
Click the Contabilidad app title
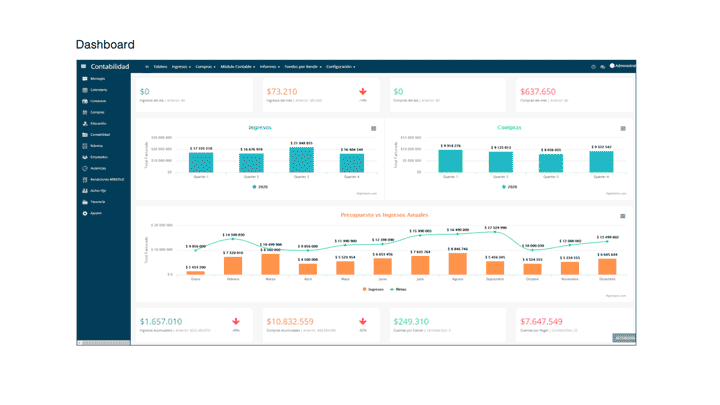[x=110, y=67]
